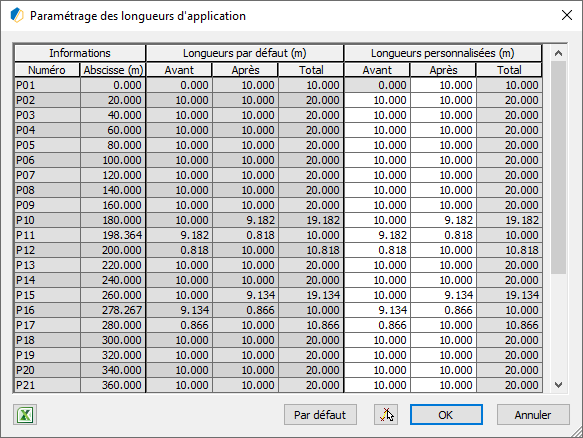Confirm with the OK button

446,415
